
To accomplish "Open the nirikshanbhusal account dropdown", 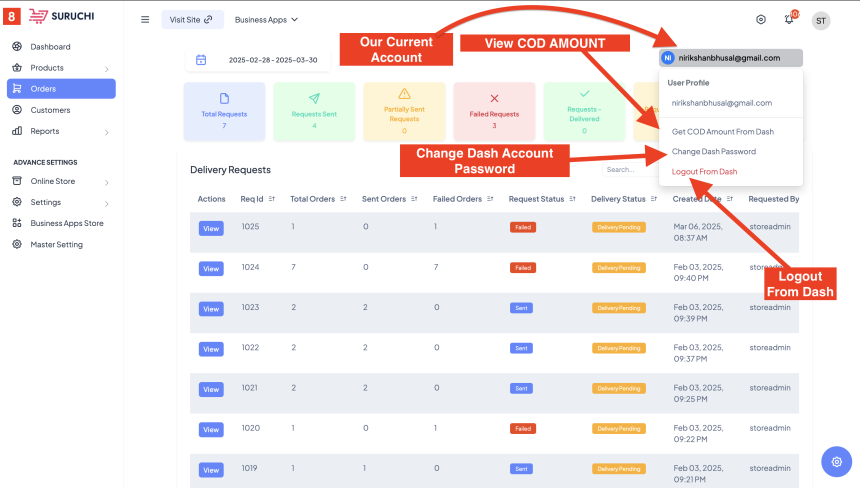I will (x=729, y=58).
